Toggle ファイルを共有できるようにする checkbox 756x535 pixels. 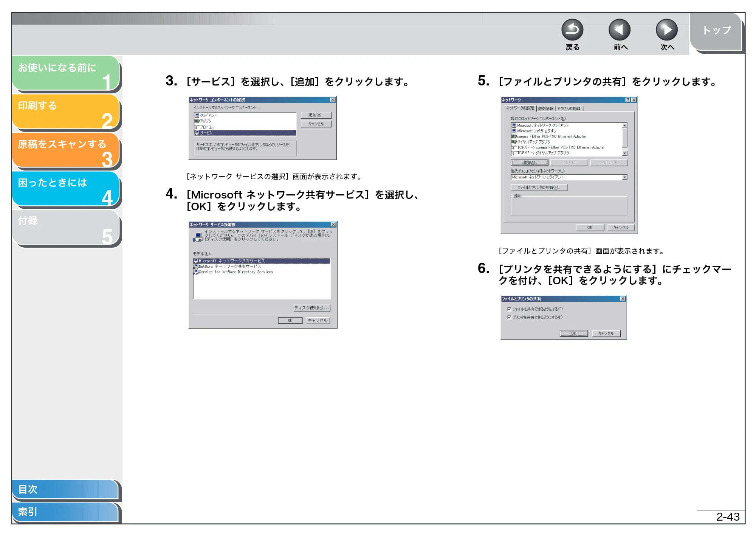[x=509, y=309]
